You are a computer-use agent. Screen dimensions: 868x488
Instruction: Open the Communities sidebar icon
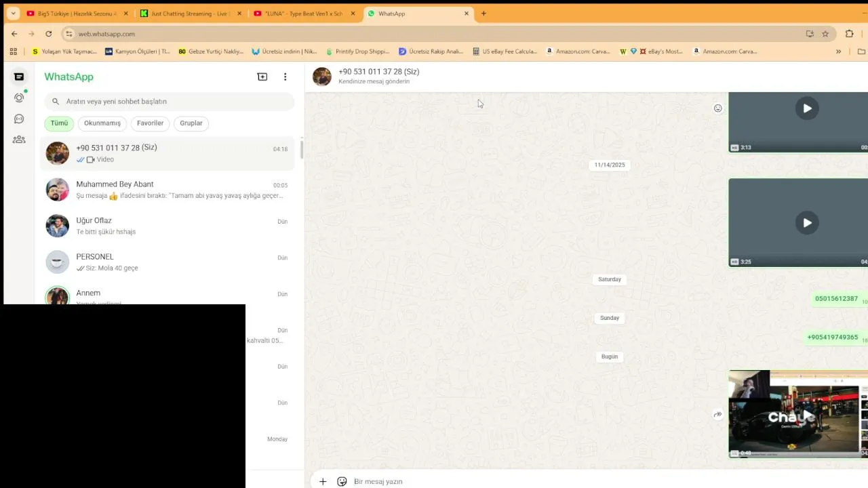19,140
